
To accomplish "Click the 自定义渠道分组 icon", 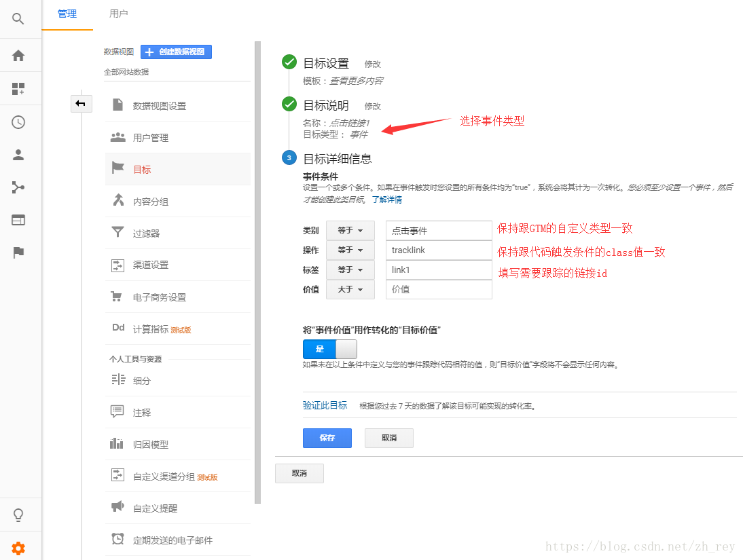I will click(x=117, y=474).
